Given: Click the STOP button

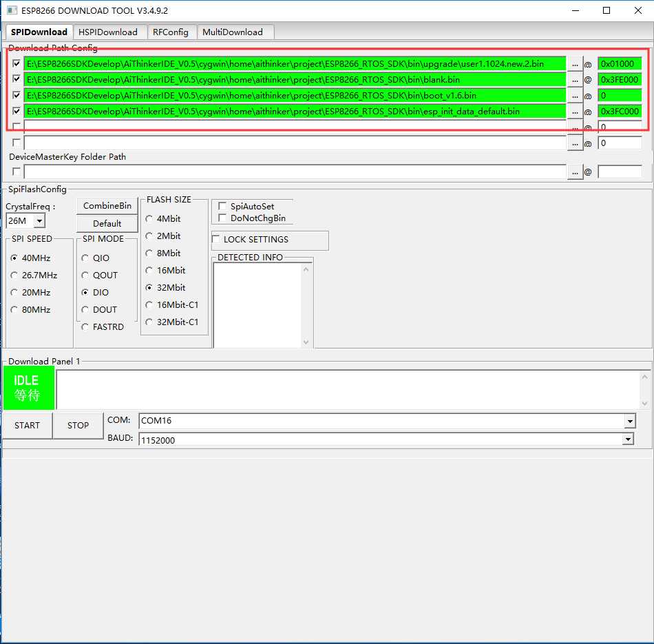Looking at the screenshot, I should (78, 425).
